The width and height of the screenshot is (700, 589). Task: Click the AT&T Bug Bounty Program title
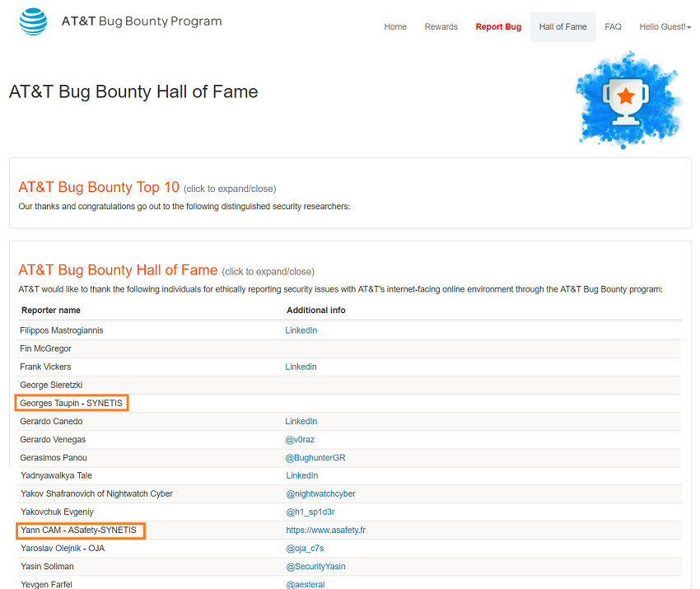coord(142,21)
